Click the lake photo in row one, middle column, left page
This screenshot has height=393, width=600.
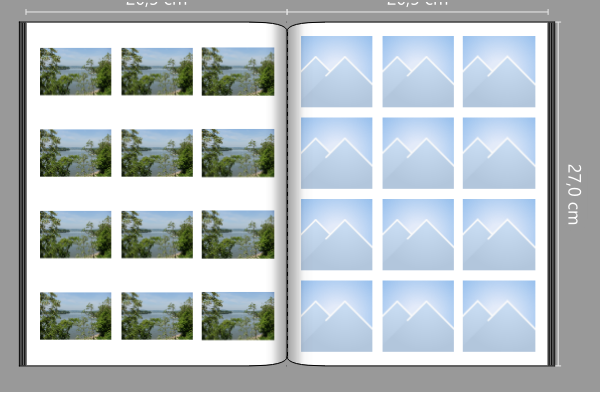tap(157, 72)
